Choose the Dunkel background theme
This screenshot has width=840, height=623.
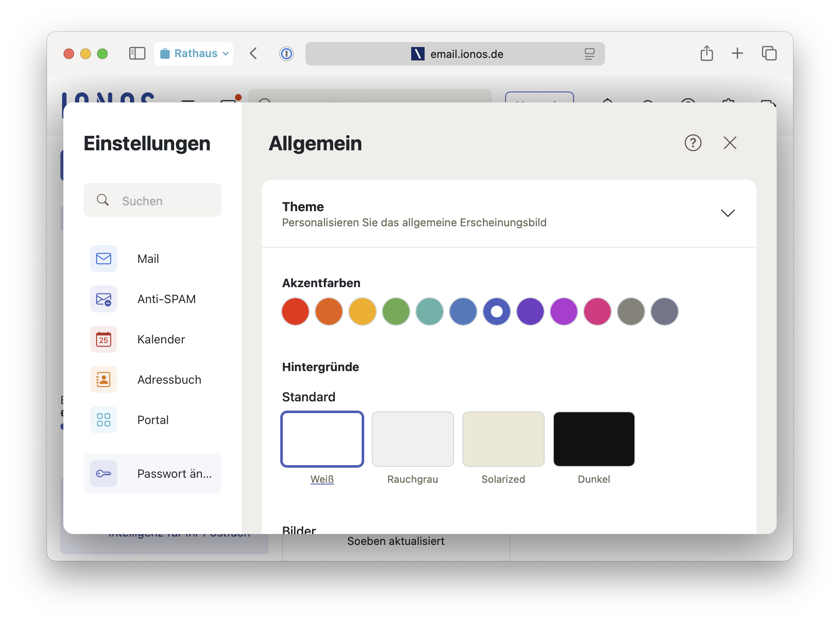(x=594, y=439)
